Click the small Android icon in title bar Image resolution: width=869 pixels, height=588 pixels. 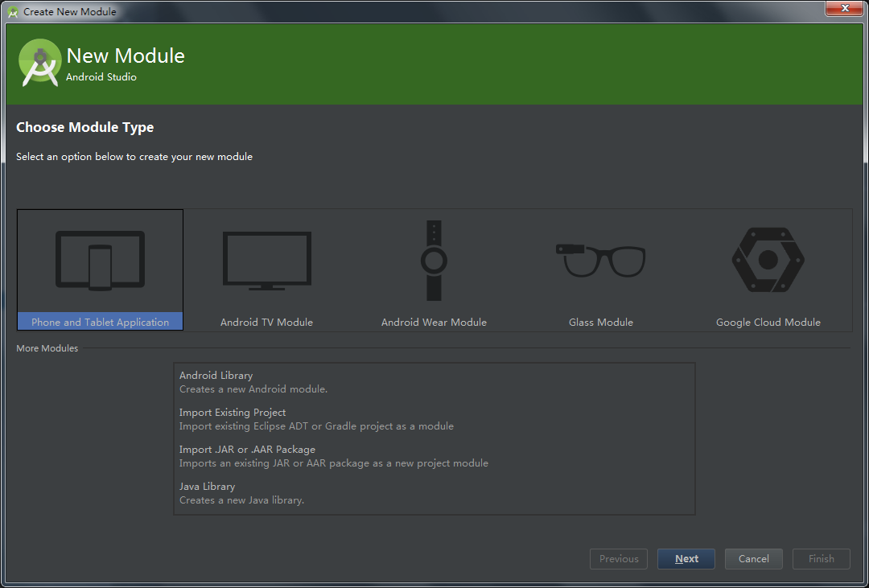[13, 12]
